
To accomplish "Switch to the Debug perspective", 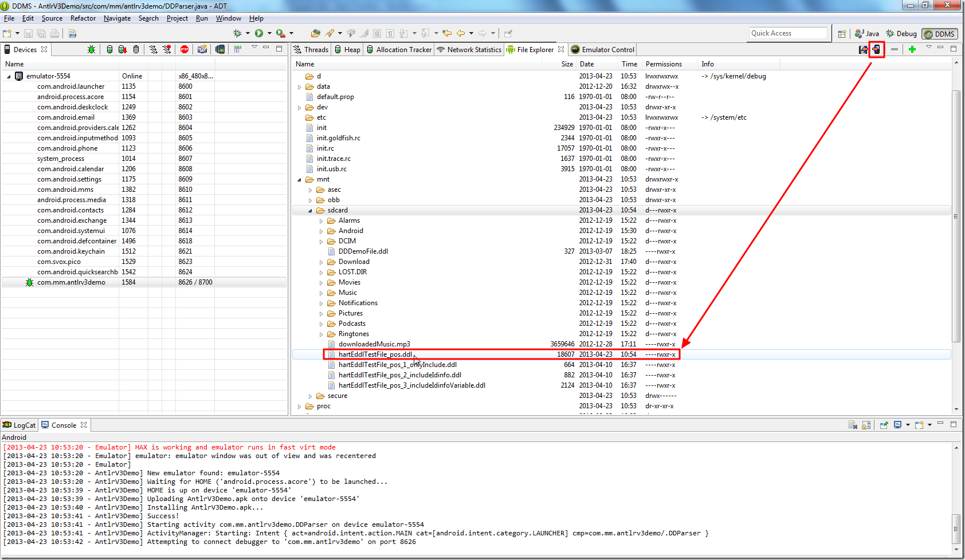I will pyautogui.click(x=901, y=34).
